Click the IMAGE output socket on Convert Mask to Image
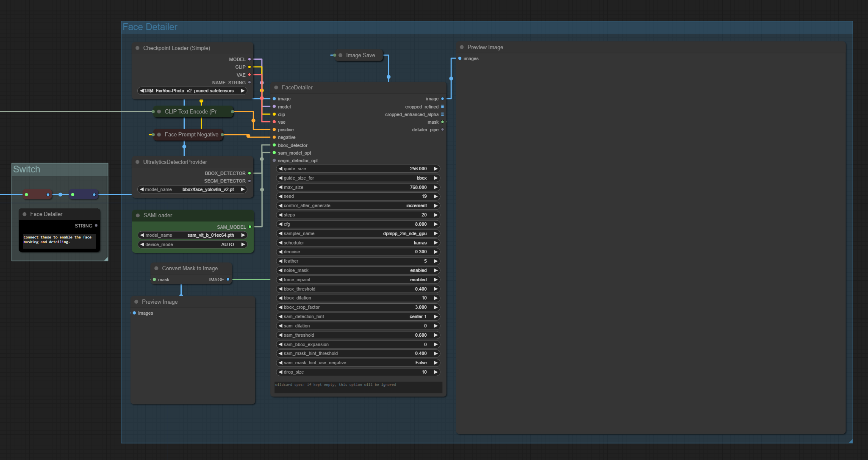The height and width of the screenshot is (460, 868). [228, 280]
